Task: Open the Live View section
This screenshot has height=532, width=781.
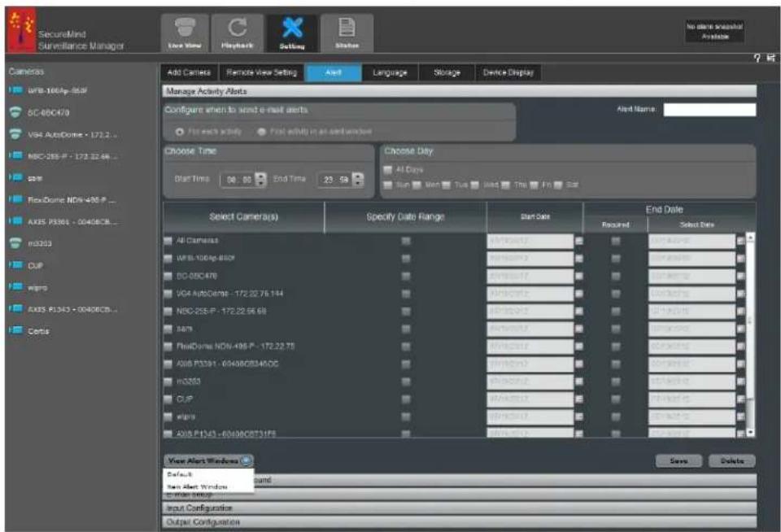Action: (185, 33)
